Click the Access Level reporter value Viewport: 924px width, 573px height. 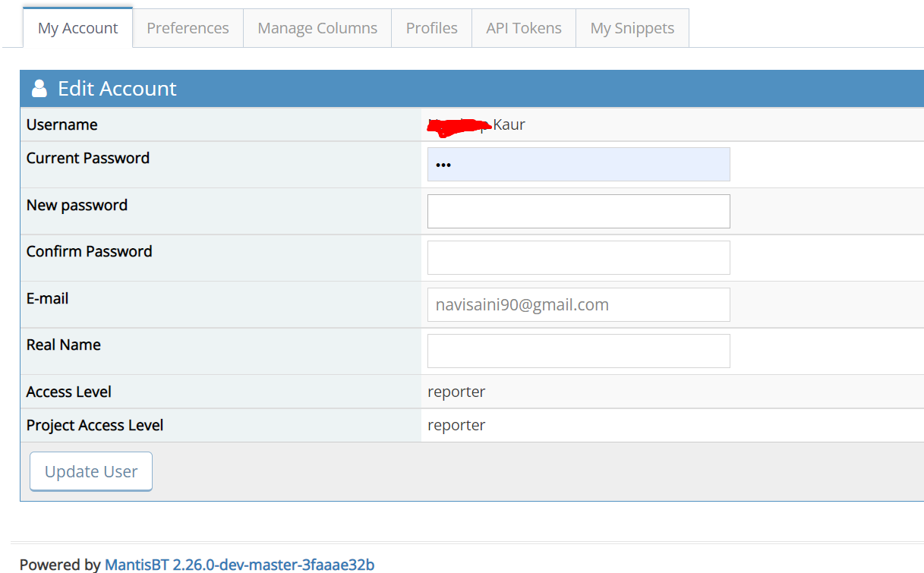456,392
